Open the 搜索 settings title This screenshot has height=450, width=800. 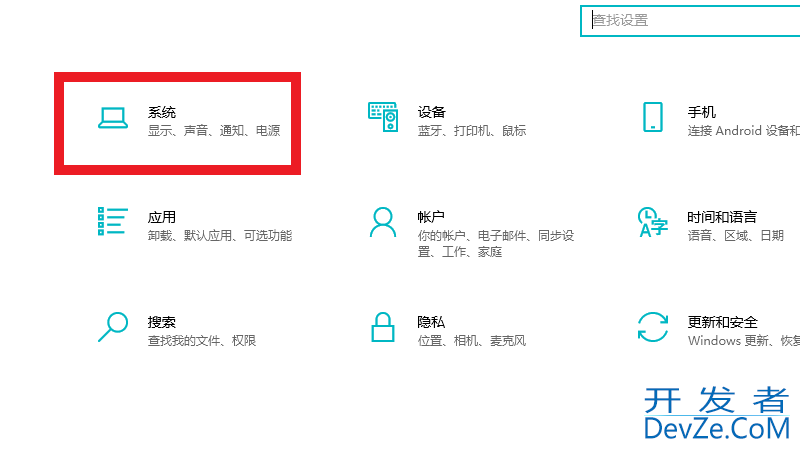tap(162, 322)
